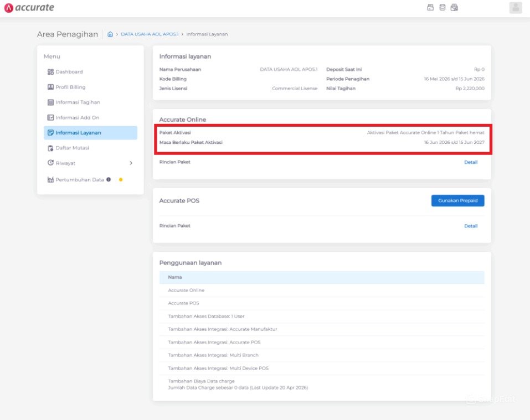Click the Accurate logo in header

click(29, 7)
